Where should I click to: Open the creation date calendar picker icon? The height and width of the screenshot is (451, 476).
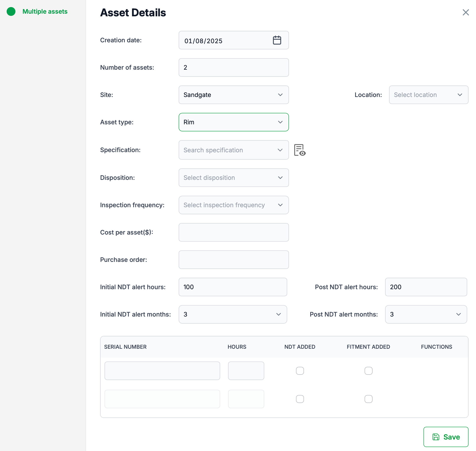(x=277, y=40)
